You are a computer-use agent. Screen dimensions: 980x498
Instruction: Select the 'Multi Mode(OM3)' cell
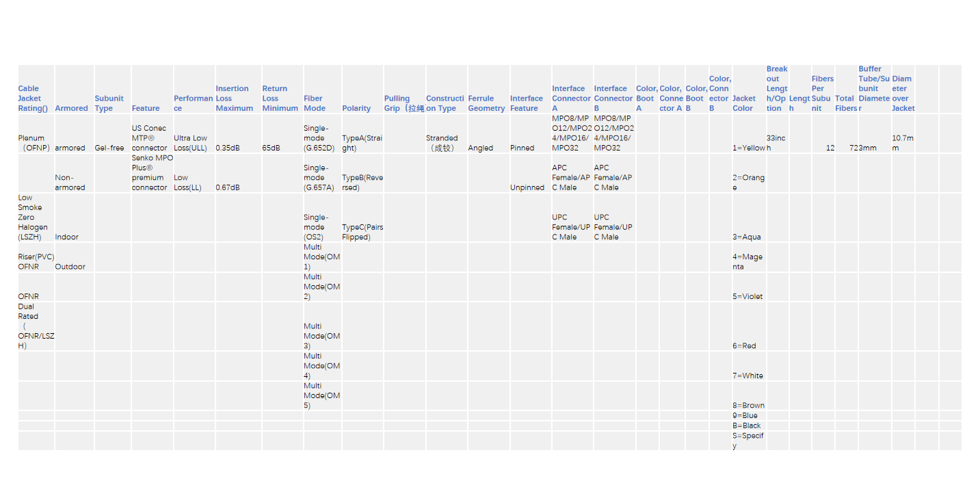(322, 326)
